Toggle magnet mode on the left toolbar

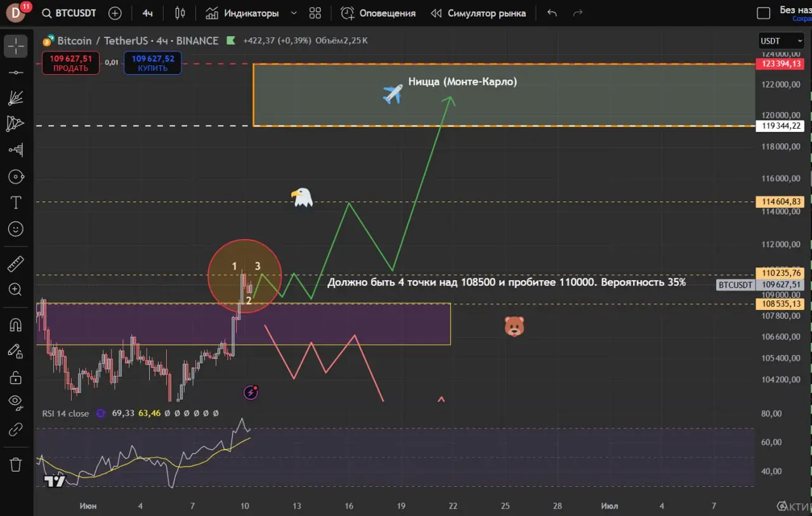pyautogui.click(x=16, y=325)
